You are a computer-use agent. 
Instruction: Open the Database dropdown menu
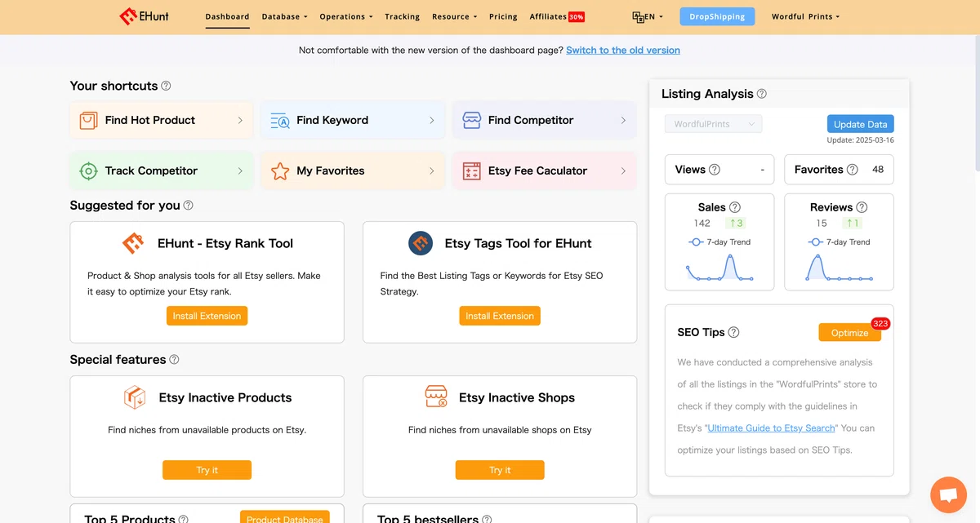tap(285, 16)
